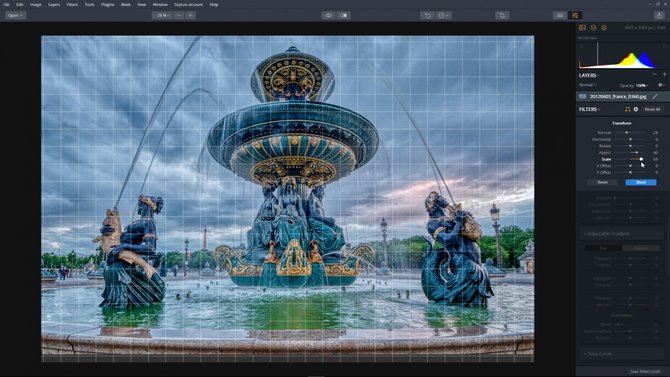Open the zoom percentage dropdown
This screenshot has height=377, width=670.
pos(162,15)
